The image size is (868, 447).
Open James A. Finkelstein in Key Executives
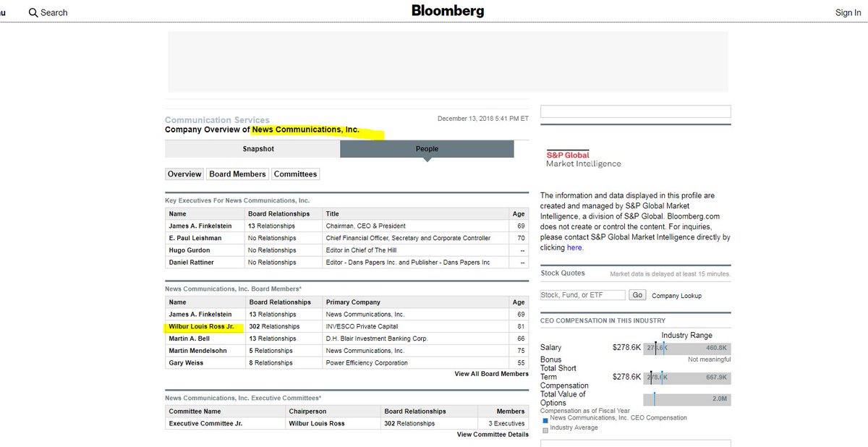[200, 226]
